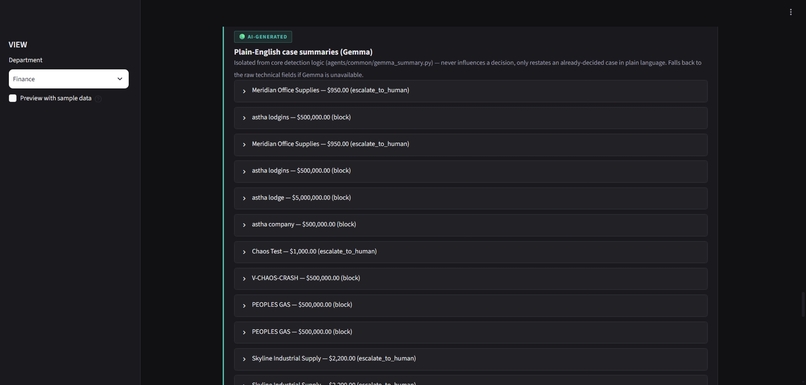
Task: Expand the Skyline Industrial Supply $2,200.00 case
Action: pos(470,359)
